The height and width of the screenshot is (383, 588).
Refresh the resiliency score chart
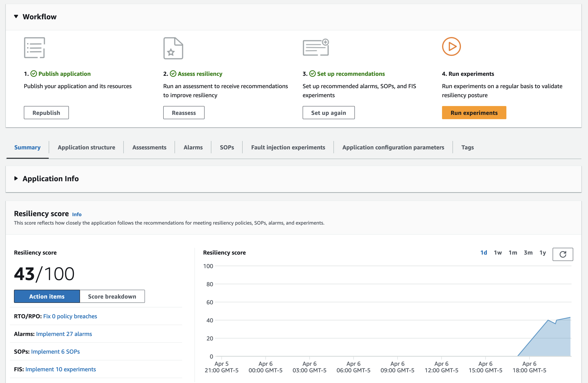click(563, 254)
